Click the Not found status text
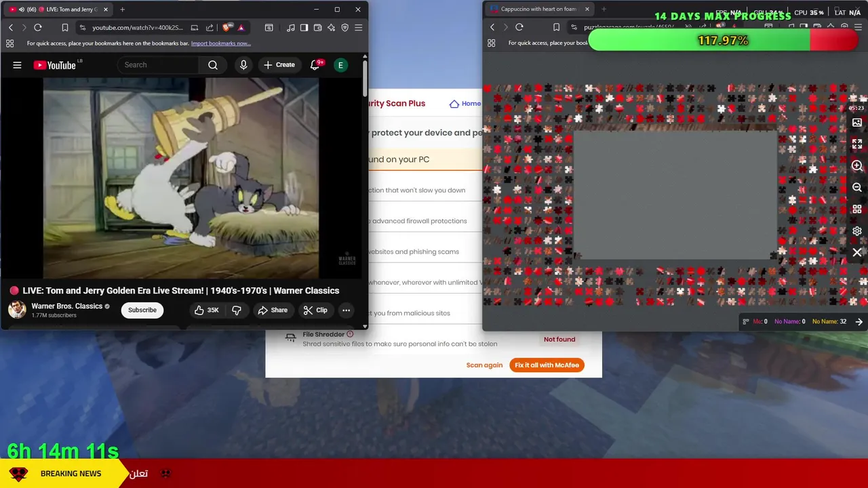868x488 pixels. point(559,340)
